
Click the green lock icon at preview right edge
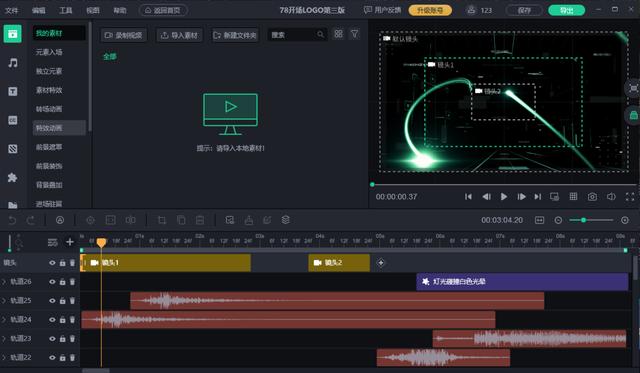633,116
